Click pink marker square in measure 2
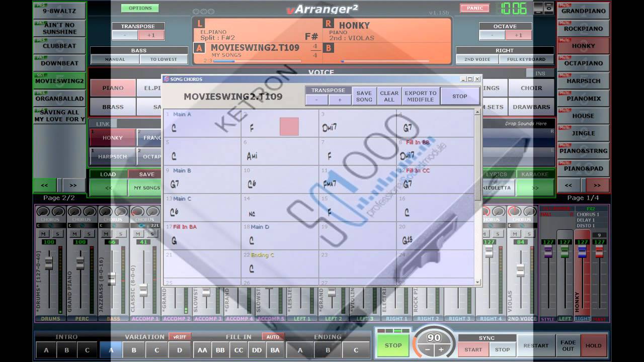This screenshot has height=362, width=644. pyautogui.click(x=289, y=127)
